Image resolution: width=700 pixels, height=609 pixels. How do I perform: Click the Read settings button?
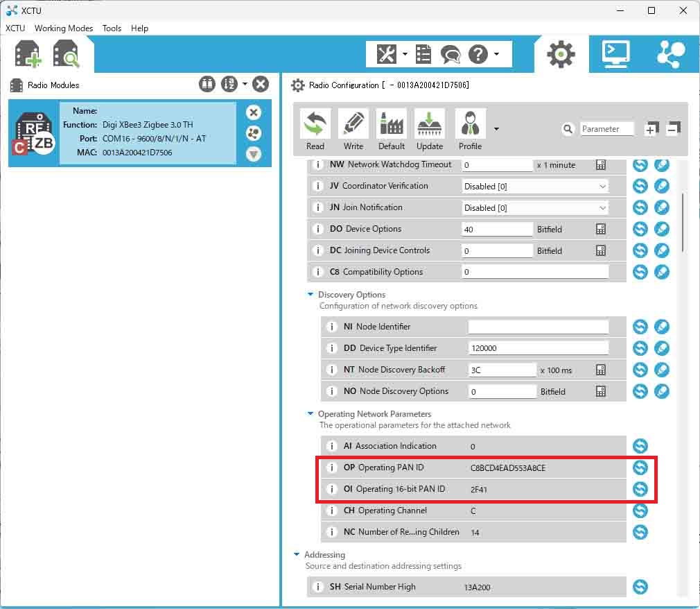(x=315, y=130)
